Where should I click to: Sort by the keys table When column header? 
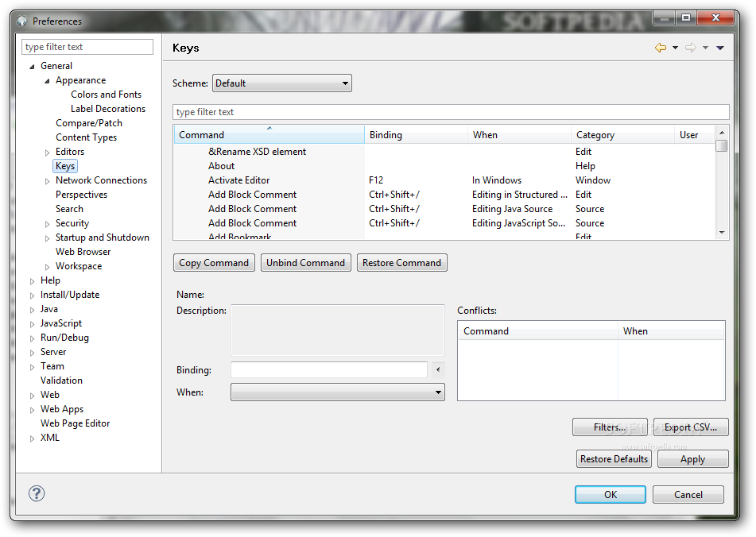pyautogui.click(x=519, y=135)
